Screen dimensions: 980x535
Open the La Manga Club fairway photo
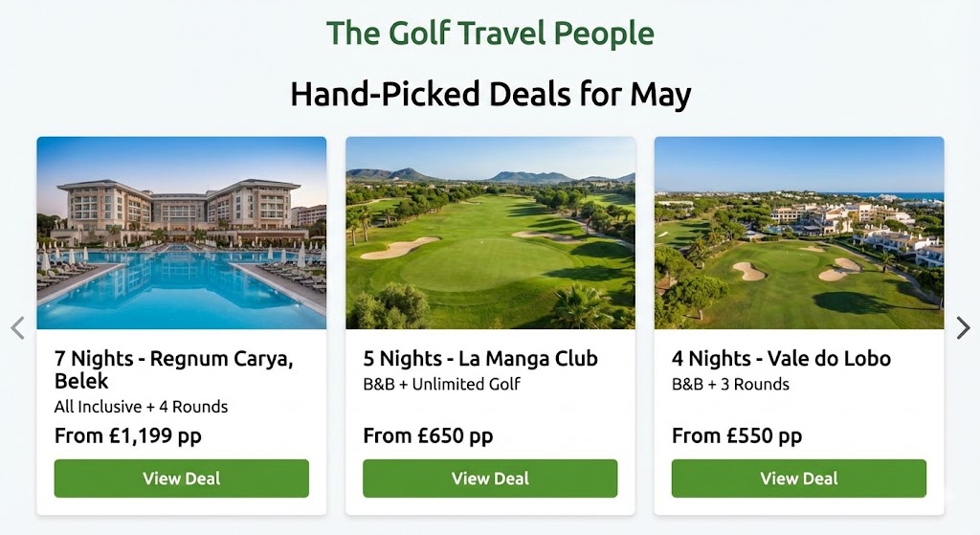pos(490,233)
